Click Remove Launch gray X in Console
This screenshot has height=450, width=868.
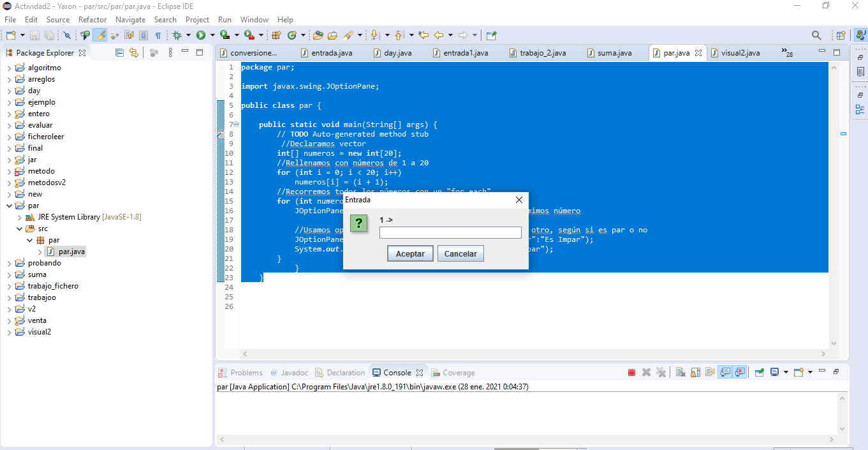point(646,372)
